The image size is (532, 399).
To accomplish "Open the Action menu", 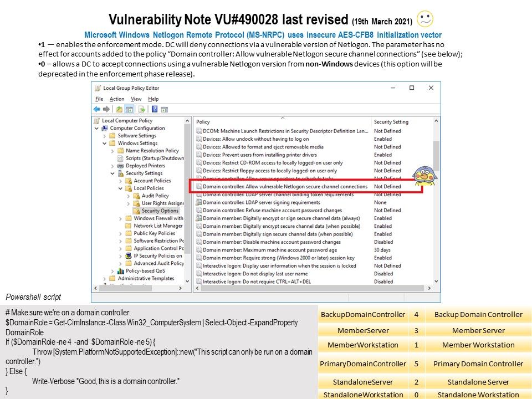I will pyautogui.click(x=116, y=99).
